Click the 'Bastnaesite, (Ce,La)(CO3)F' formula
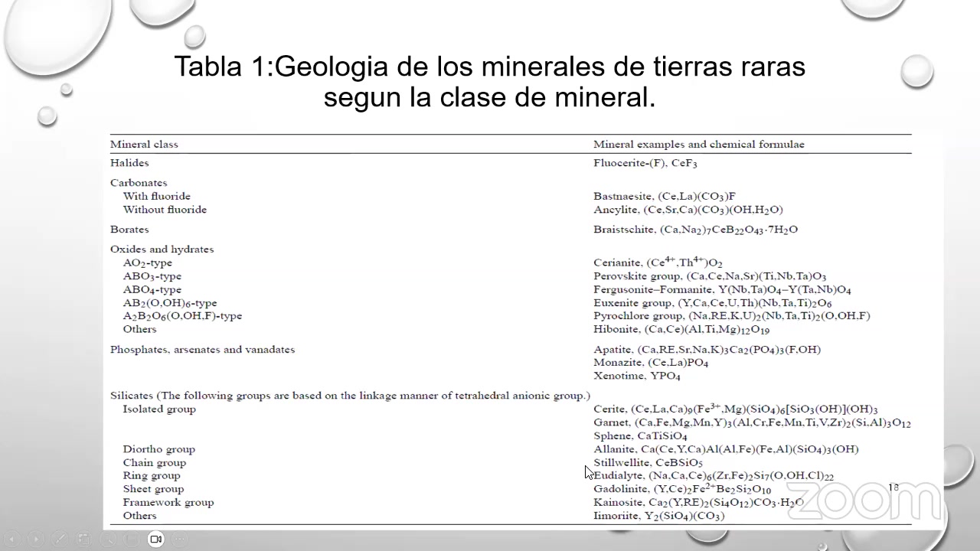 tap(665, 197)
